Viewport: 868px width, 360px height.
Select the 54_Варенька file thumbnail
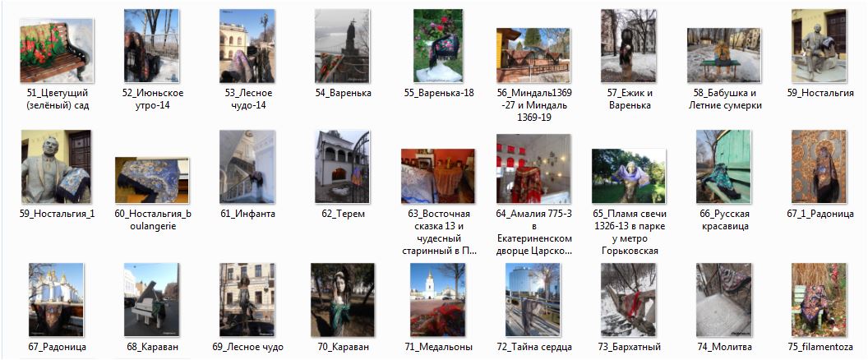tap(342, 45)
